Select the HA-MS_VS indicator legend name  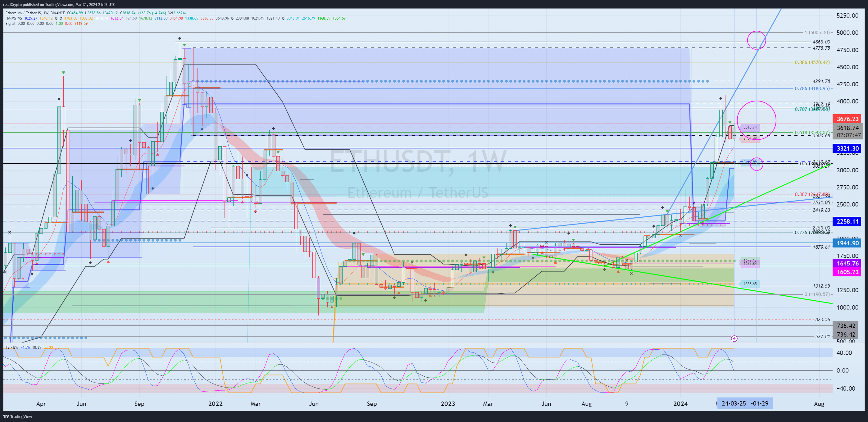click(14, 18)
